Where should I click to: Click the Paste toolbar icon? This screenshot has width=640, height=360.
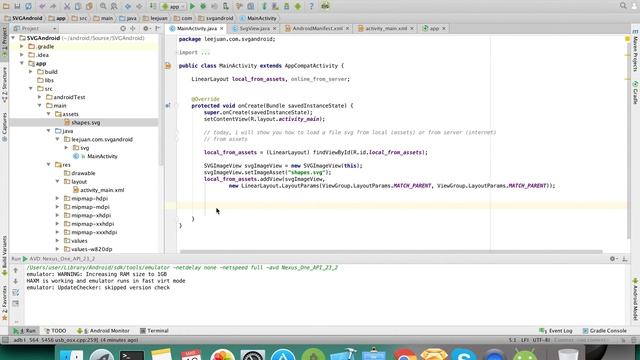[x=89, y=6]
